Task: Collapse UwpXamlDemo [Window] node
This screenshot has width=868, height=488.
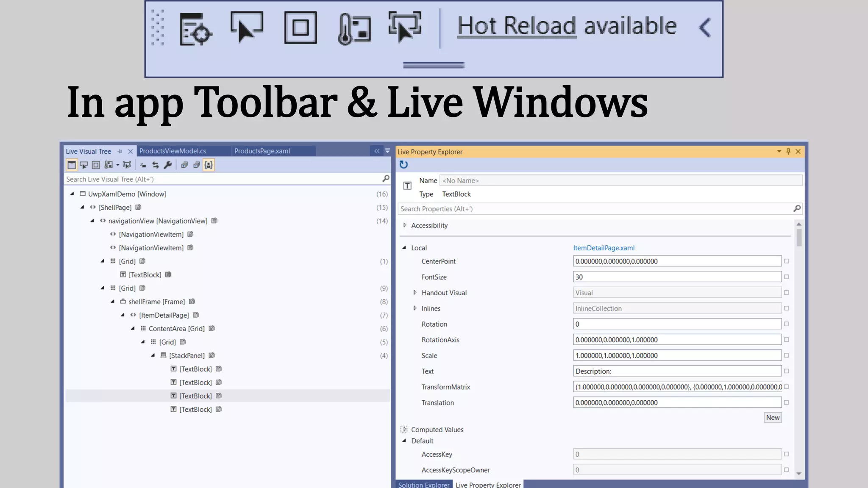Action: (x=72, y=194)
